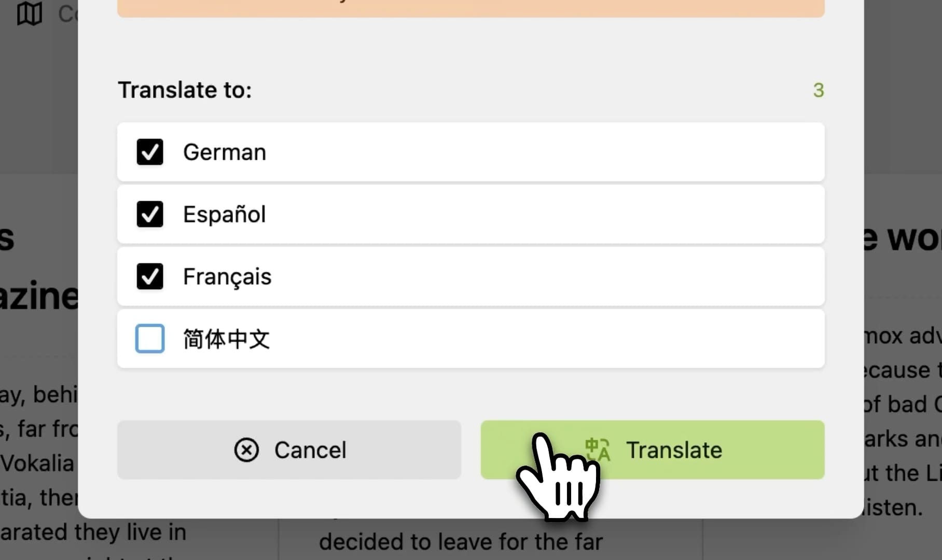Click the circled X icon on Cancel
Image resolution: width=942 pixels, height=560 pixels.
click(246, 450)
